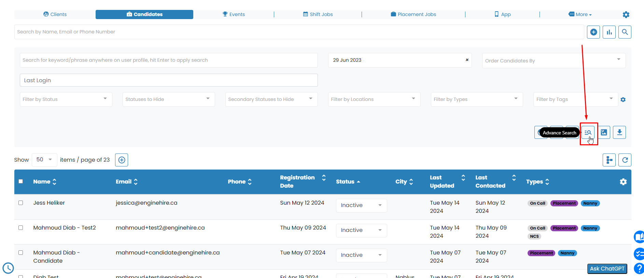Check the Mahmoud Diab - Test2 row checkbox
This screenshot has height=278, width=644.
tap(21, 228)
